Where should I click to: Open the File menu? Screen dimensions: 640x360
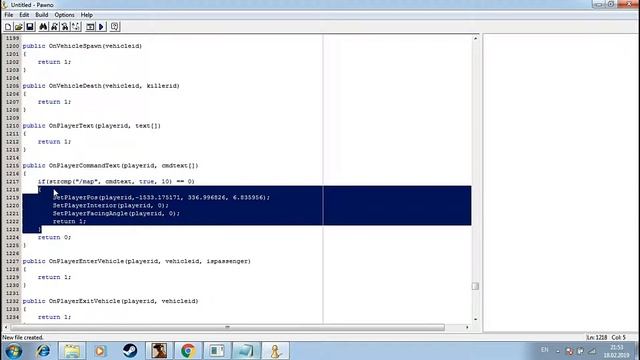point(9,15)
